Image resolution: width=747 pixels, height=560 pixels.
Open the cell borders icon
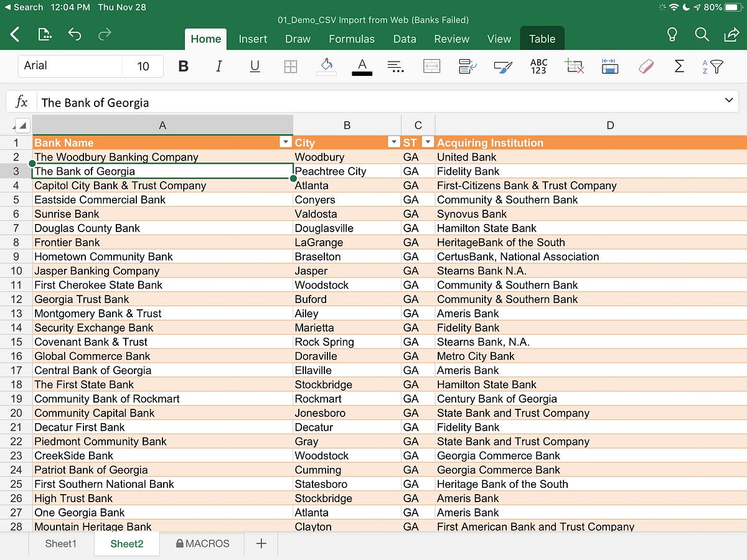(x=291, y=67)
